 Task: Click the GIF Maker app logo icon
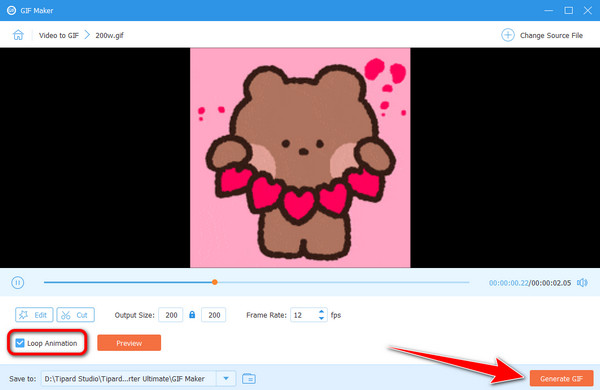11,10
